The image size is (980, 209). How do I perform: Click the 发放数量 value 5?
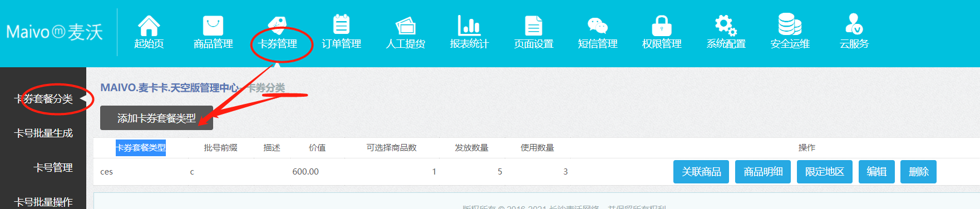pyautogui.click(x=500, y=172)
